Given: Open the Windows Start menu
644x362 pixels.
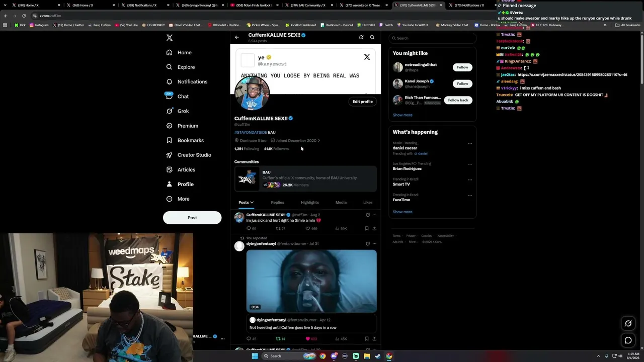Looking at the screenshot, I should pos(255,356).
